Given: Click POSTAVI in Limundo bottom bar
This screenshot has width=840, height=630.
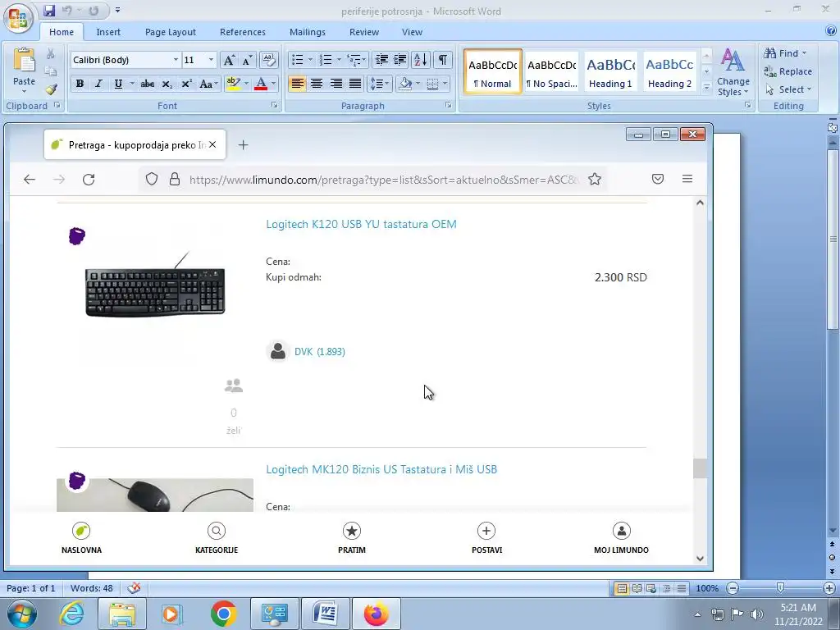Looking at the screenshot, I should pyautogui.click(x=486, y=538).
